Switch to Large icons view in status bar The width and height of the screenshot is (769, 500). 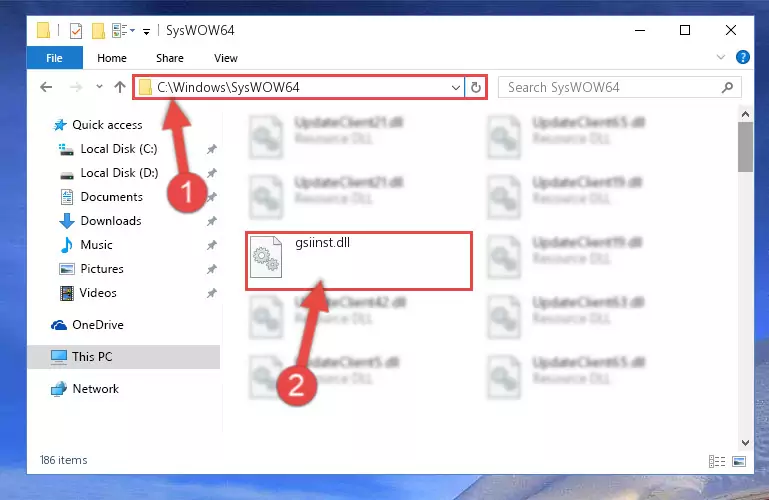pos(739,461)
